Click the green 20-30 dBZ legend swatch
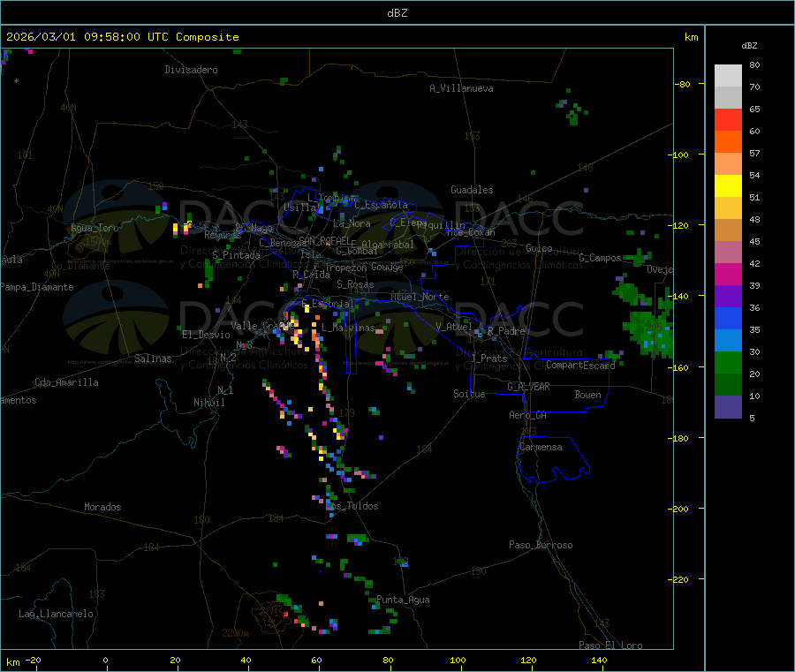This screenshot has width=795, height=672. point(728,362)
